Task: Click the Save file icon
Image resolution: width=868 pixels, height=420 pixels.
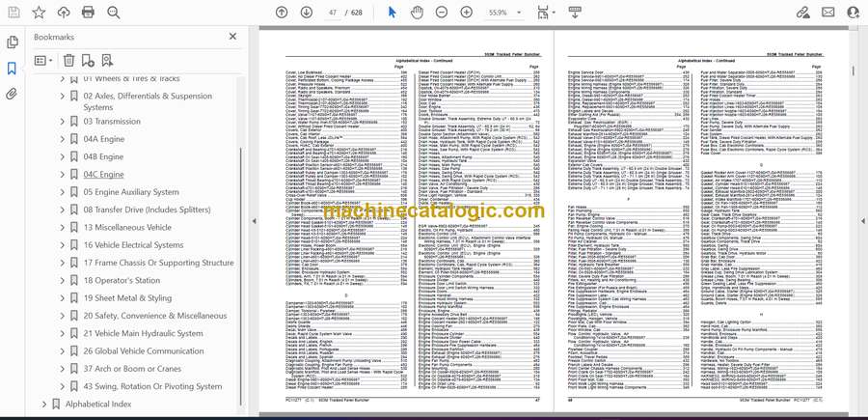Action: tap(14, 13)
